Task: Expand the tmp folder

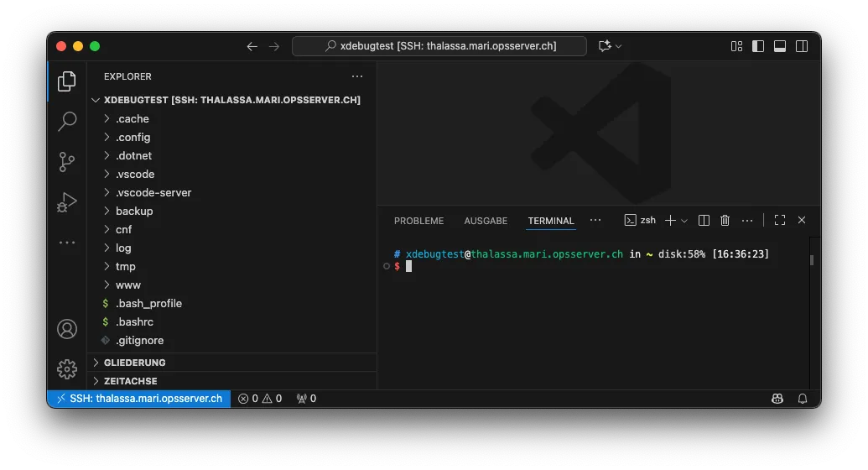Action: pyautogui.click(x=232, y=267)
